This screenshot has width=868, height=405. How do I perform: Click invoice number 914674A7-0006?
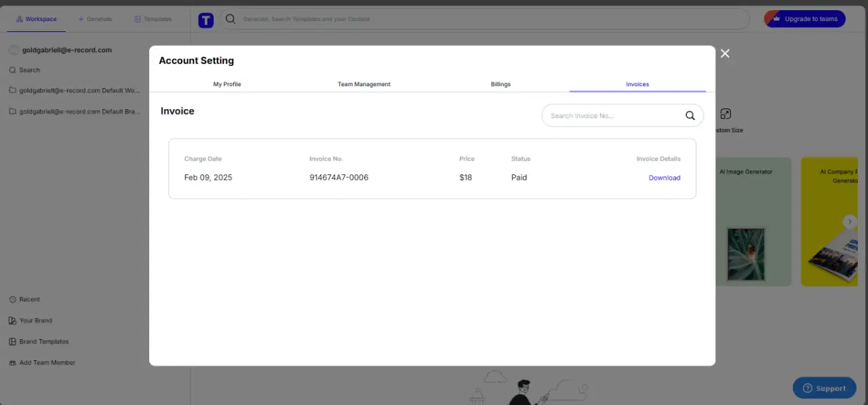339,178
